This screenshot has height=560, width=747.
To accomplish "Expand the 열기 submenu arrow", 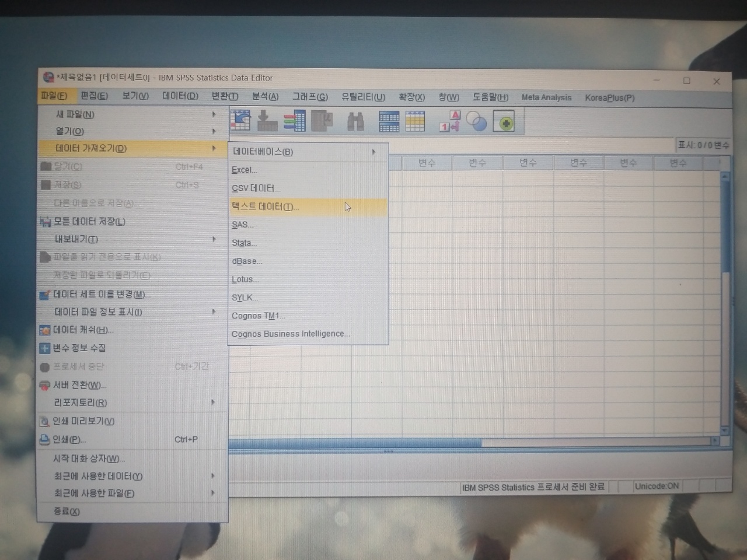I will click(x=214, y=131).
